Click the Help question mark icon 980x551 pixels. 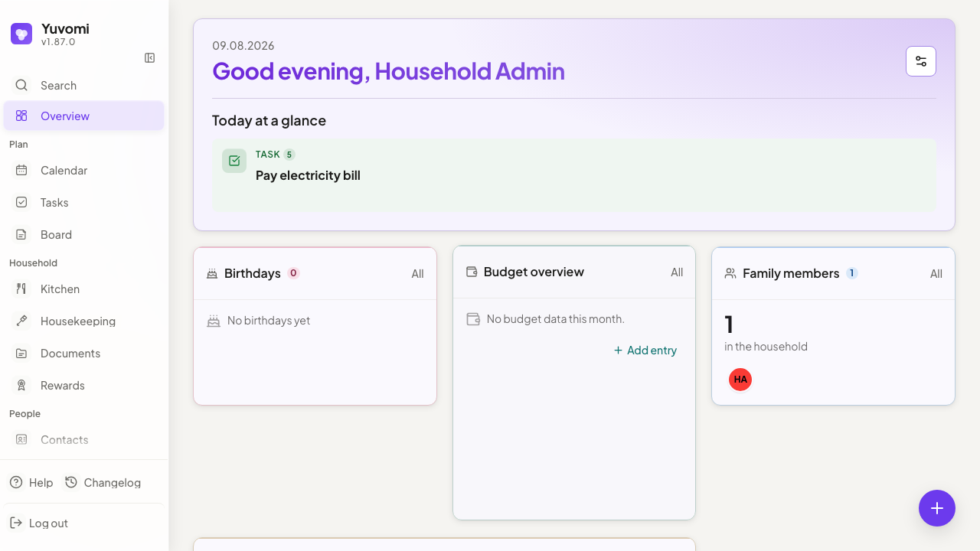coord(16,482)
